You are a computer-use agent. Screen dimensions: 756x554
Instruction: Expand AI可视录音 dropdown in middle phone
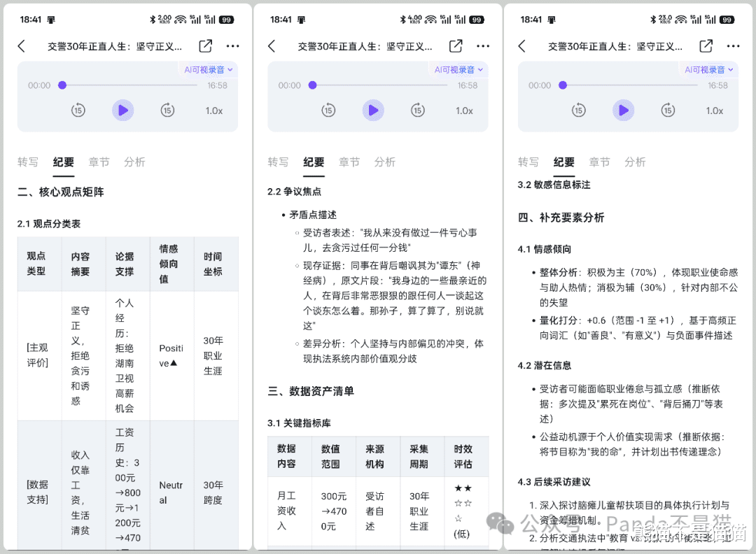458,70
